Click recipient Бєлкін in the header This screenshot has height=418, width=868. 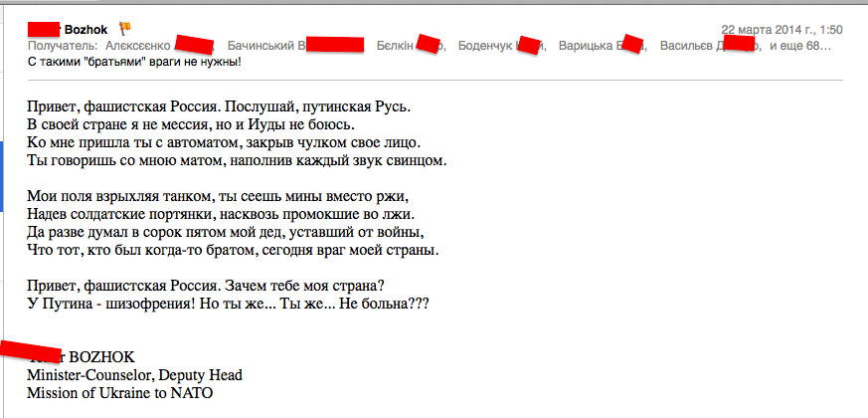point(396,46)
